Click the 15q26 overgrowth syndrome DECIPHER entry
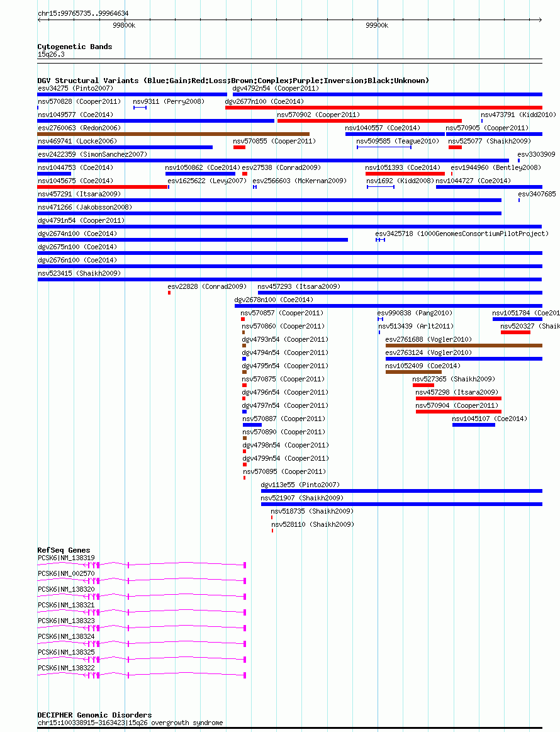Viewport: 560px width, 732px height. (x=130, y=723)
